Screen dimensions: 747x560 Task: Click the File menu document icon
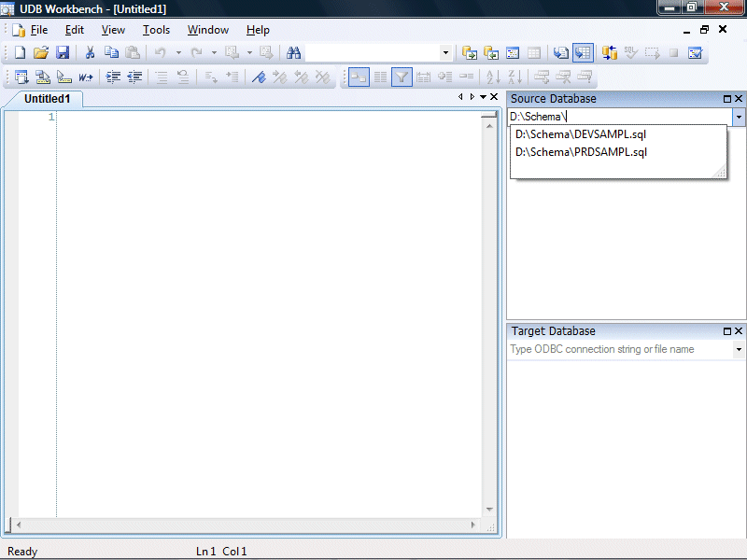tap(19, 30)
